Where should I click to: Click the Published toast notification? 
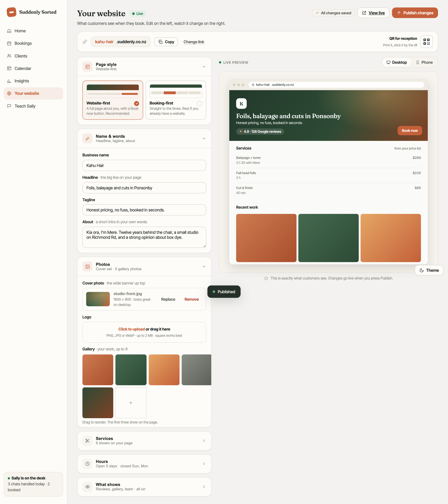224,292
